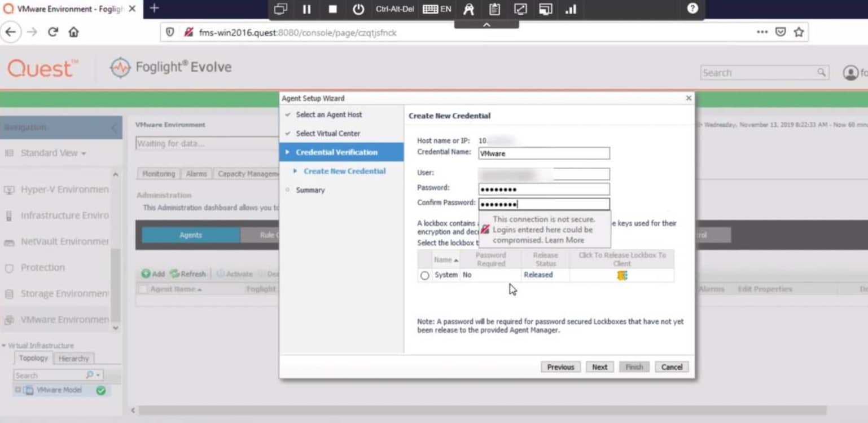Stop the remote session
This screenshot has width=868, height=423.
[332, 9]
